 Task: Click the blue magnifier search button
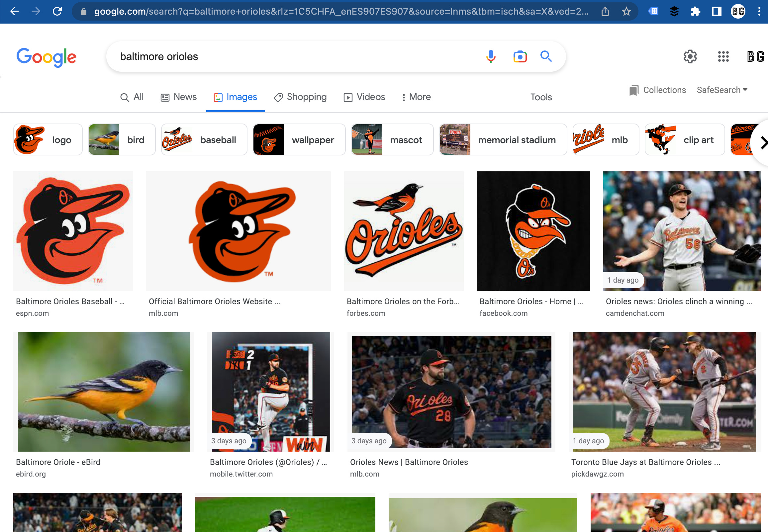click(546, 56)
